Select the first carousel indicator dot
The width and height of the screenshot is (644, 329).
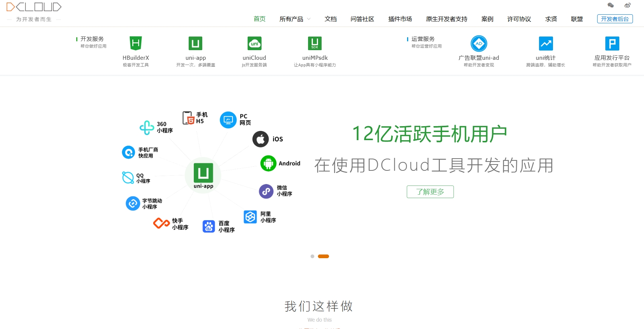[312, 256]
